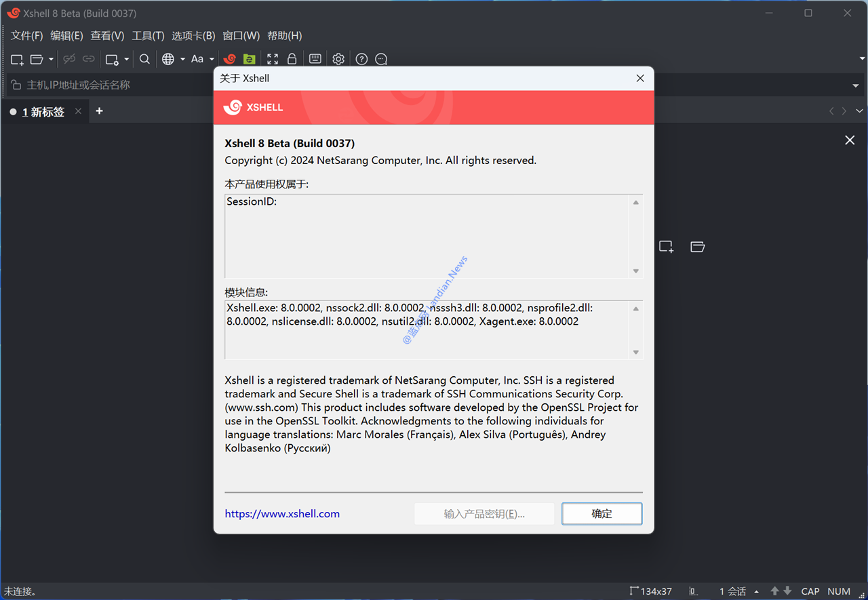Click the Disconnect broken-link toolbar icon
This screenshot has width=868, height=600.
69,60
